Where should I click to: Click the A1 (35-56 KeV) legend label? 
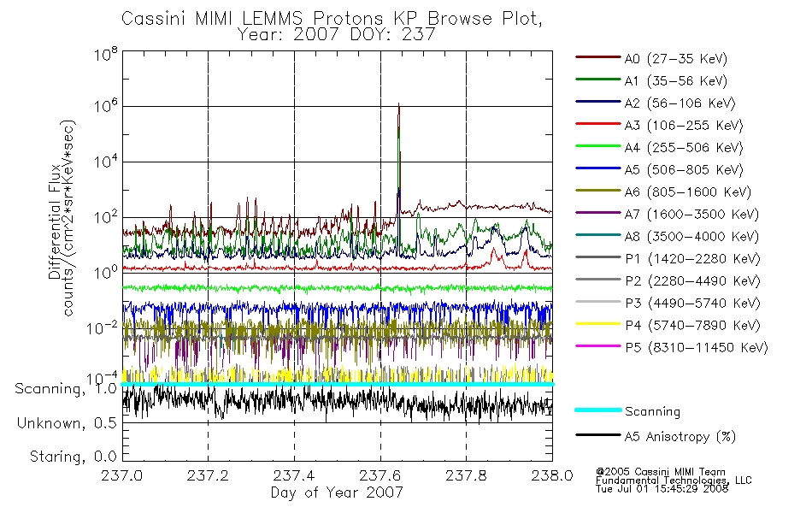coord(675,81)
